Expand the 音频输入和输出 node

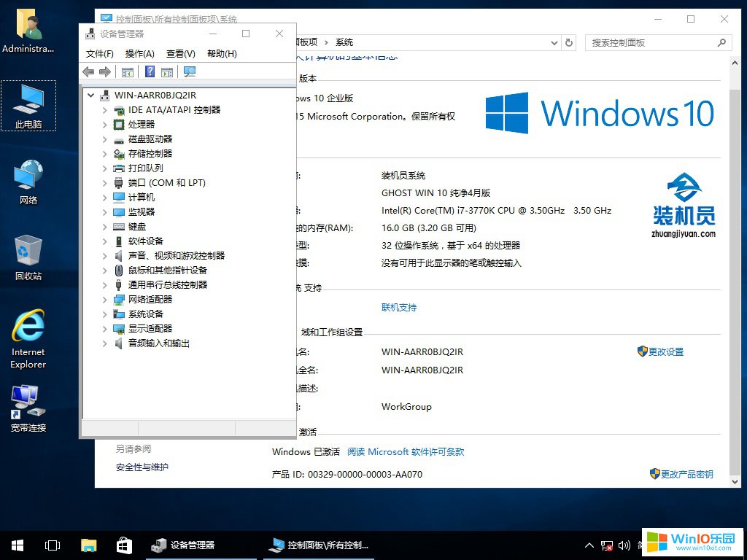pyautogui.click(x=104, y=343)
